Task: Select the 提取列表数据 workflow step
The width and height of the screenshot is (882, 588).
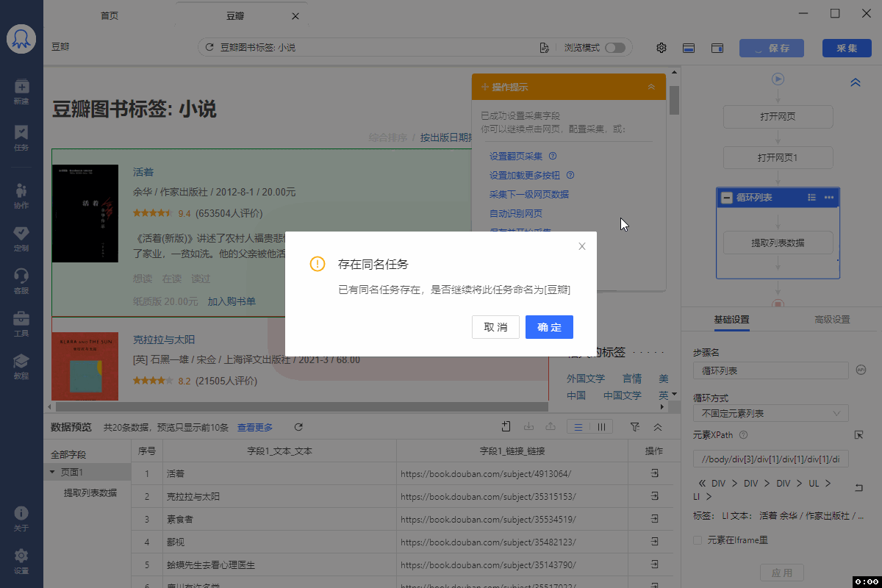Action: 778,243
